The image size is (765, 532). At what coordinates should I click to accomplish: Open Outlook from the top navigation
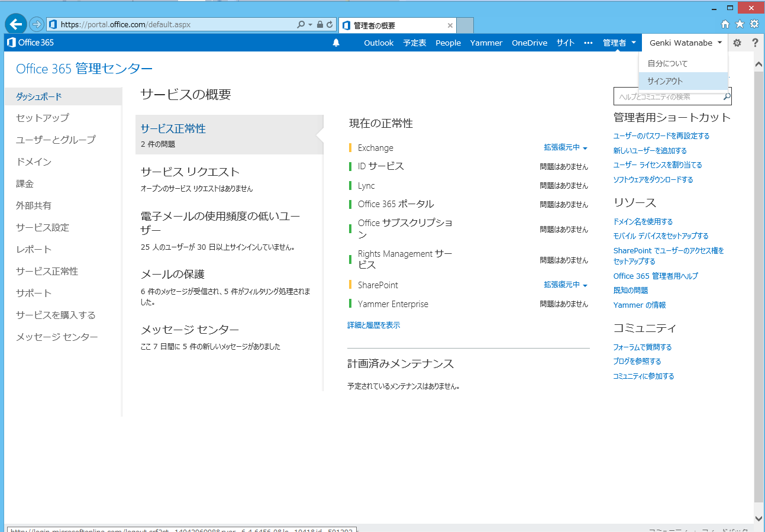379,43
